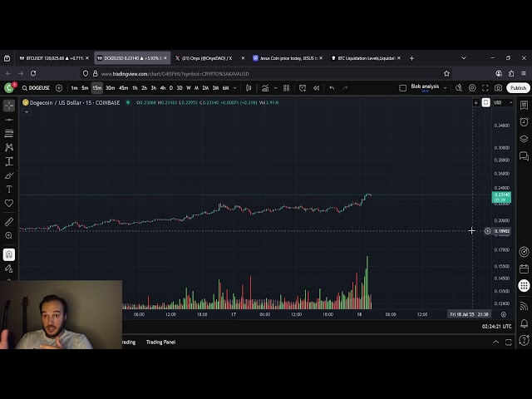The height and width of the screenshot is (399, 532).
Task: Take a chart snapshot with camera icon
Action: (498, 88)
